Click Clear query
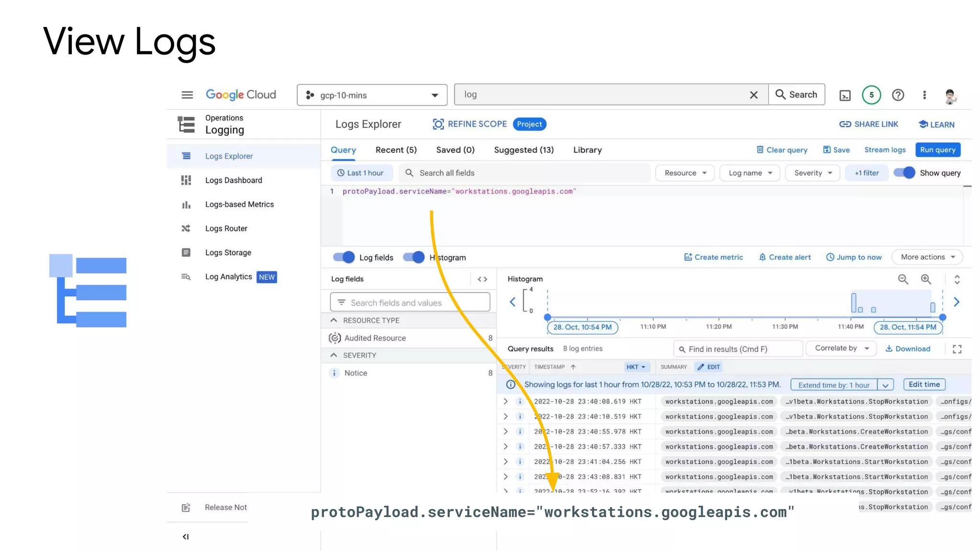980x551 pixels. (x=782, y=150)
